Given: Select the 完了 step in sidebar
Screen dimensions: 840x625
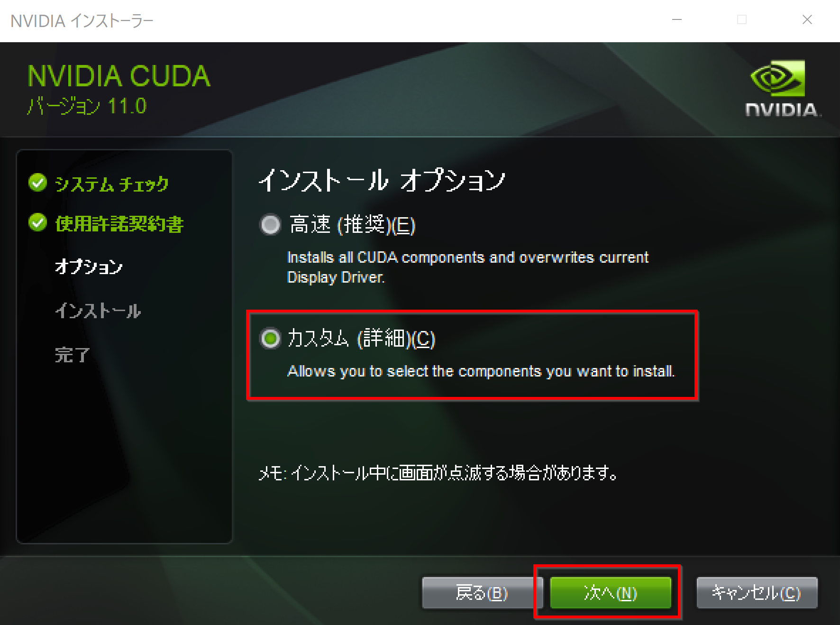Looking at the screenshot, I should click(72, 355).
